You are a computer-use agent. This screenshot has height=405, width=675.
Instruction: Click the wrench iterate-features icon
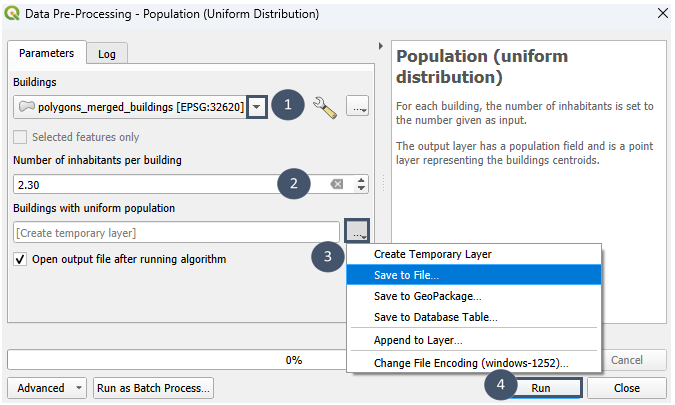pyautogui.click(x=325, y=106)
